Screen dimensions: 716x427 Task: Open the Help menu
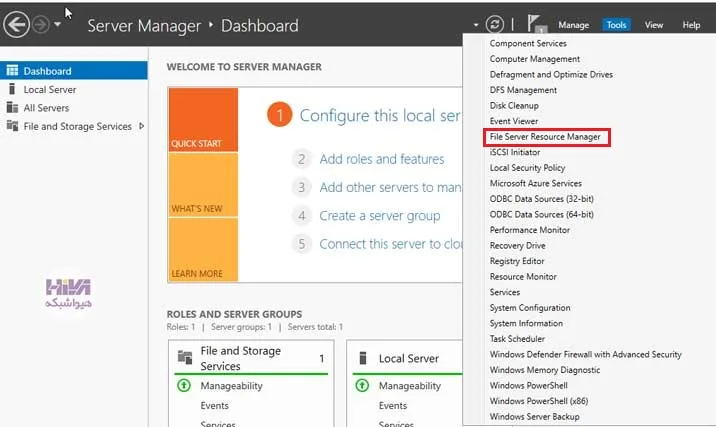pyautogui.click(x=691, y=25)
